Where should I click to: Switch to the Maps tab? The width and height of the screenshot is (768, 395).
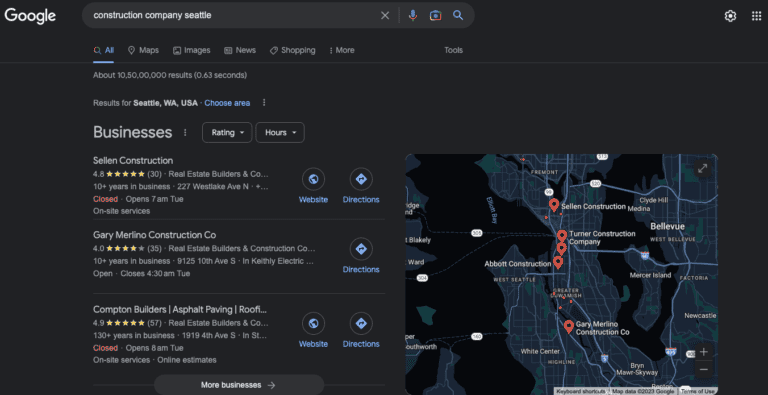point(143,50)
